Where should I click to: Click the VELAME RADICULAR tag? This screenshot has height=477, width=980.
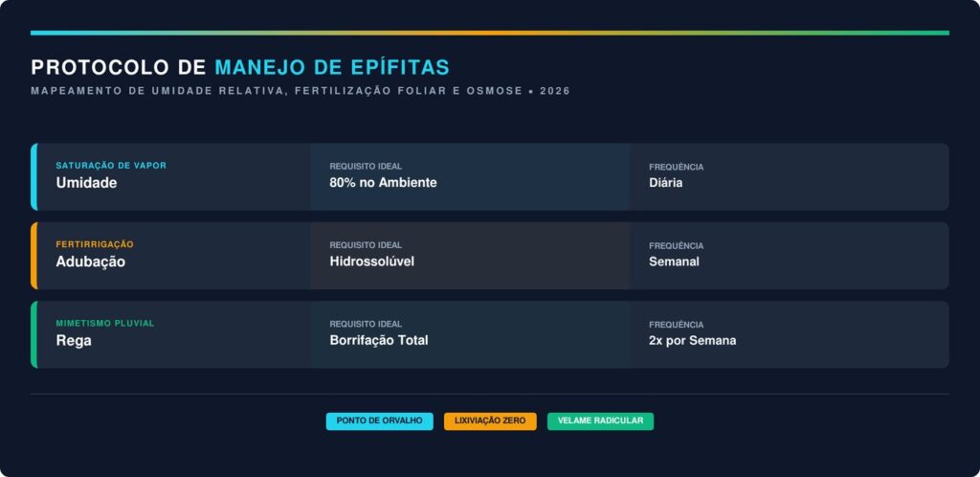click(x=600, y=421)
